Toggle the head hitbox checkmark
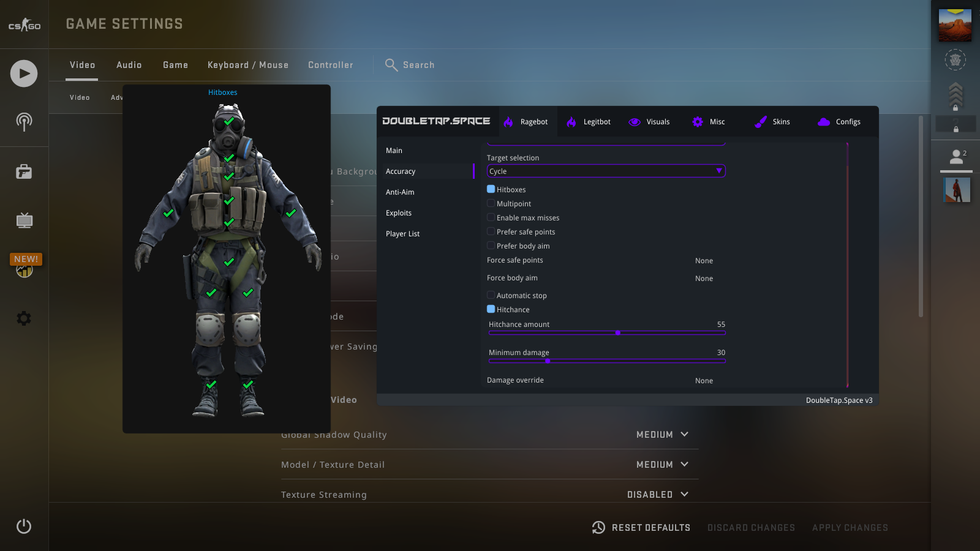 (229, 121)
